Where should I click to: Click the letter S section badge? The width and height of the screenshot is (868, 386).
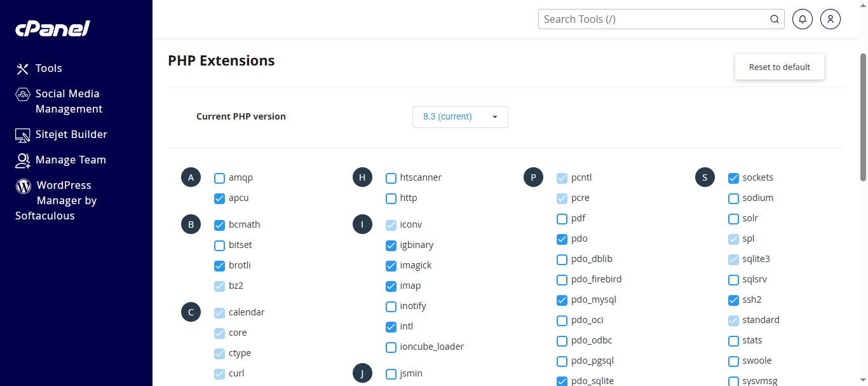pos(705,177)
